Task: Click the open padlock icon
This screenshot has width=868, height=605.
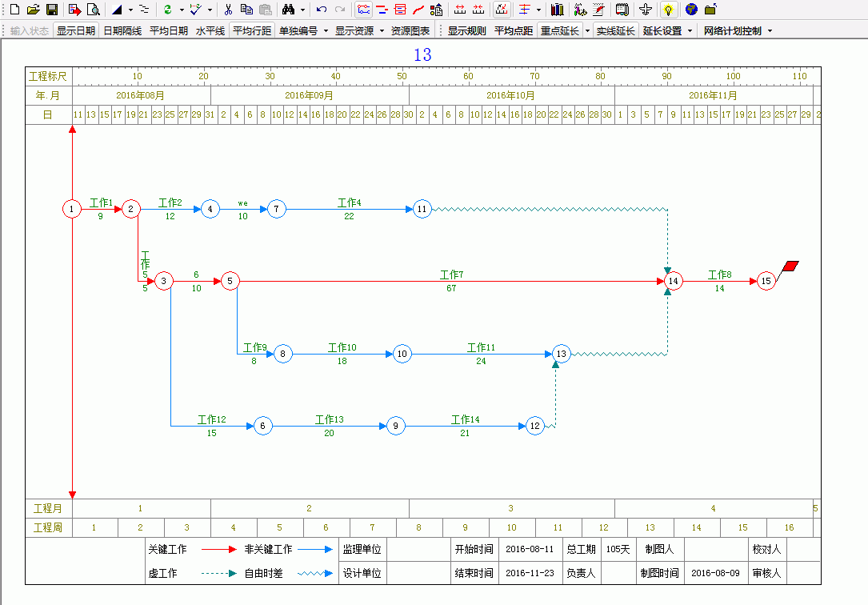Action: point(710,10)
